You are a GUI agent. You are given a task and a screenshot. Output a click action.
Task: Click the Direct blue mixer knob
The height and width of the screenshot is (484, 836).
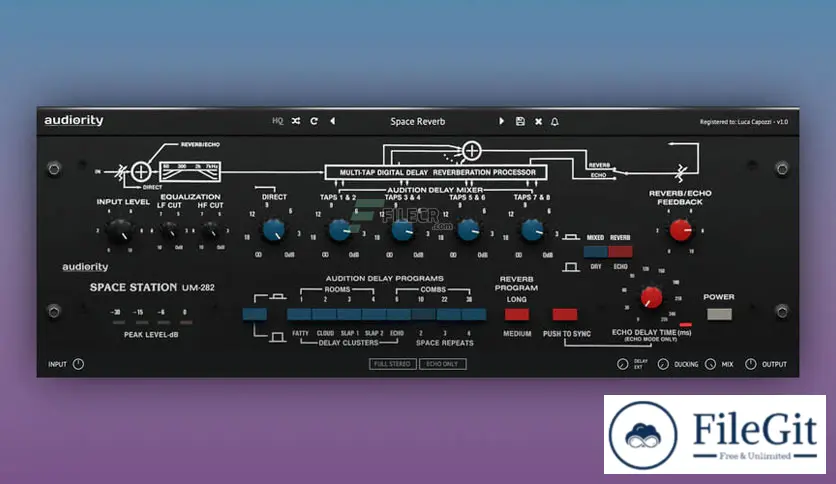(274, 230)
